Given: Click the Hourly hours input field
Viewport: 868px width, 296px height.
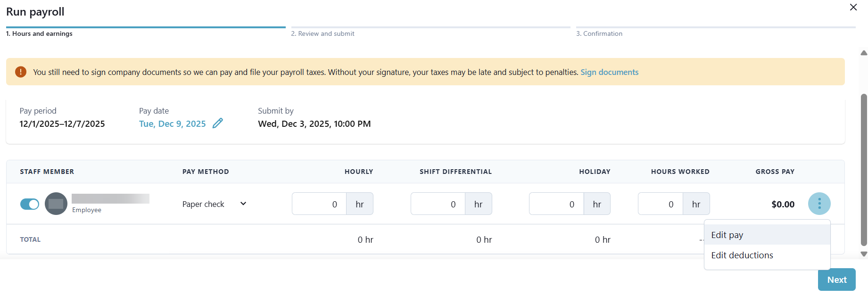Looking at the screenshot, I should point(319,204).
